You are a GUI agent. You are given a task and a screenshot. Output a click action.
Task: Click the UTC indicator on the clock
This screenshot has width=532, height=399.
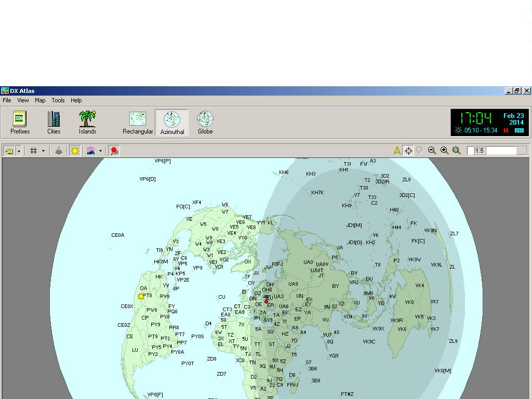518,130
